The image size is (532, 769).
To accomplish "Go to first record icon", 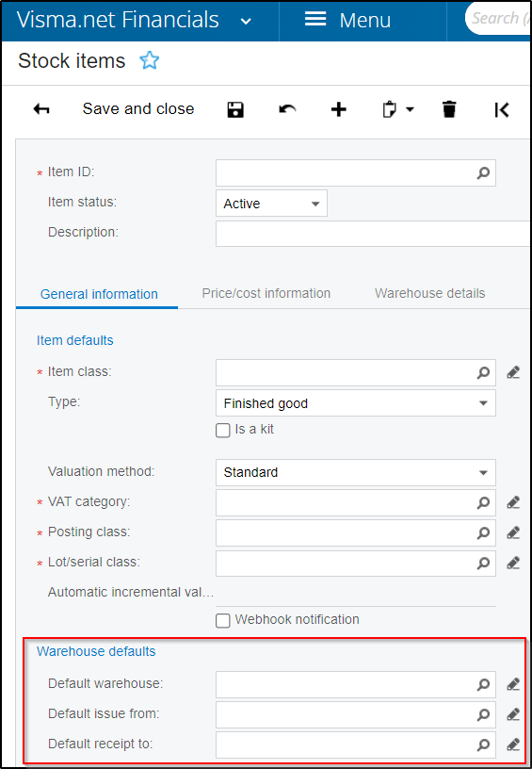I will click(x=502, y=109).
